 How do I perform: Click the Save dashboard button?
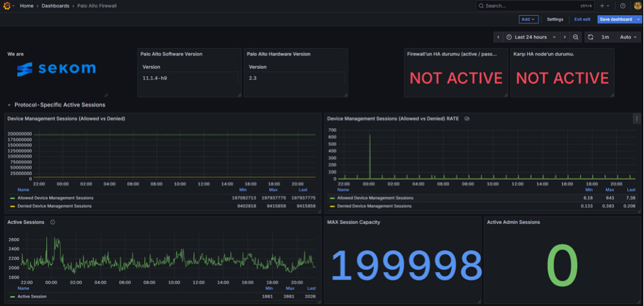pyautogui.click(x=616, y=20)
